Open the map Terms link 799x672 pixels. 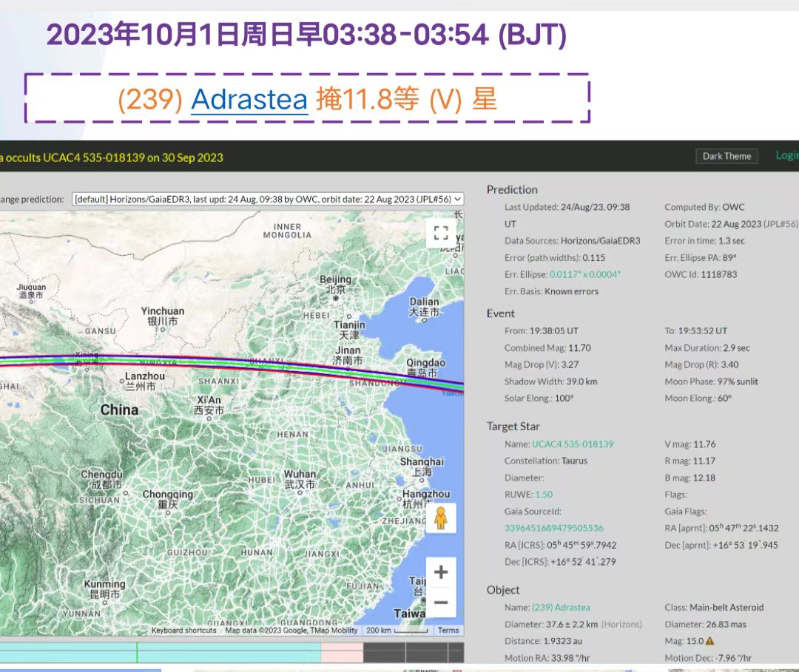point(448,631)
